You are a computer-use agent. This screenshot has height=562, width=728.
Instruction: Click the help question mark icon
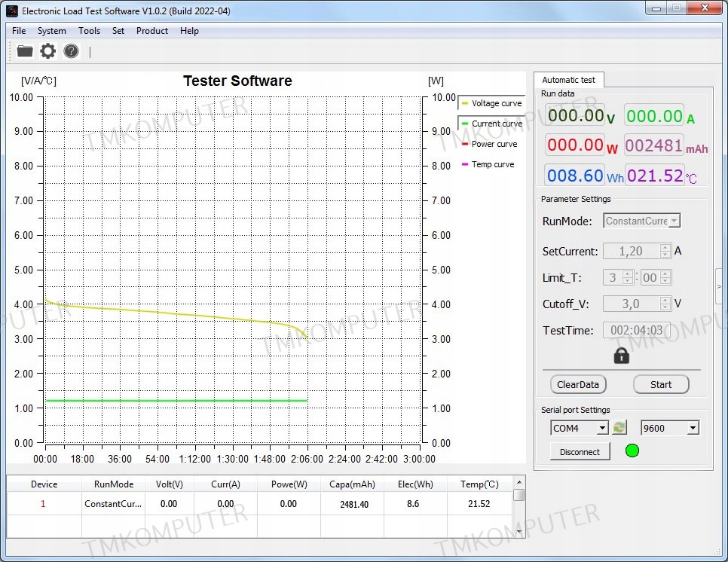(x=71, y=51)
